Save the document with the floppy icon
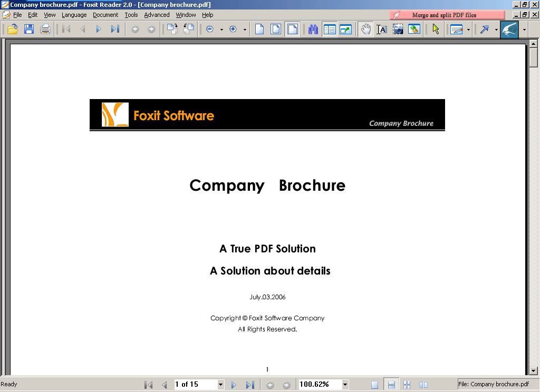540x392 pixels. (x=29, y=30)
